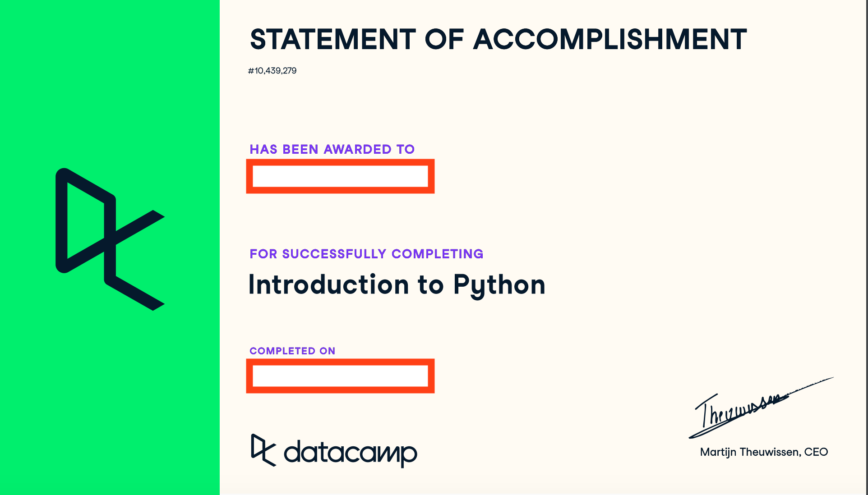This screenshot has width=868, height=495.
Task: Click the Introduction to Python course title
Action: click(397, 285)
